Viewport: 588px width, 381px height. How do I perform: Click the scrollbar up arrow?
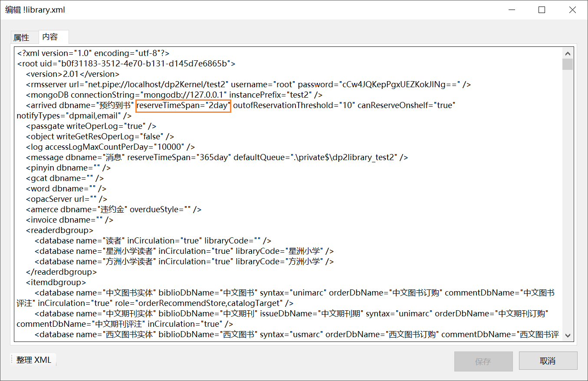[567, 53]
